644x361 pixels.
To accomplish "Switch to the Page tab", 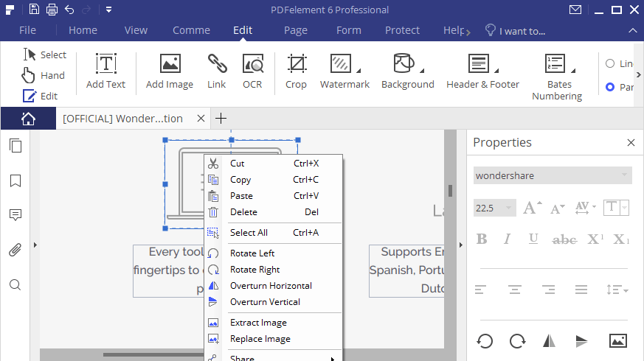I will click(296, 30).
